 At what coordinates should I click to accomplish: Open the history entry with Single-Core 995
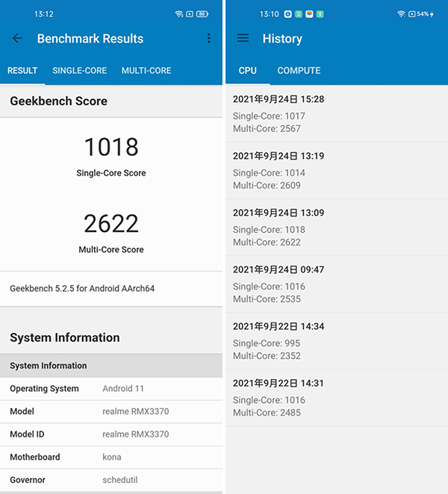click(x=336, y=340)
